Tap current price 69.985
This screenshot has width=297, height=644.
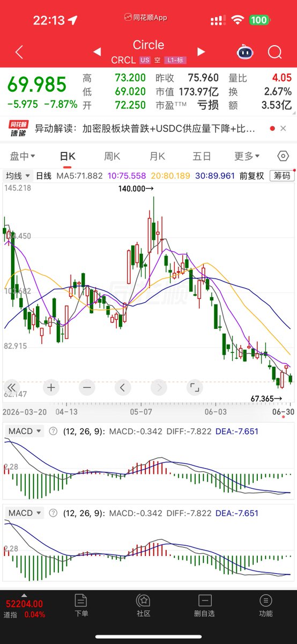(x=36, y=85)
